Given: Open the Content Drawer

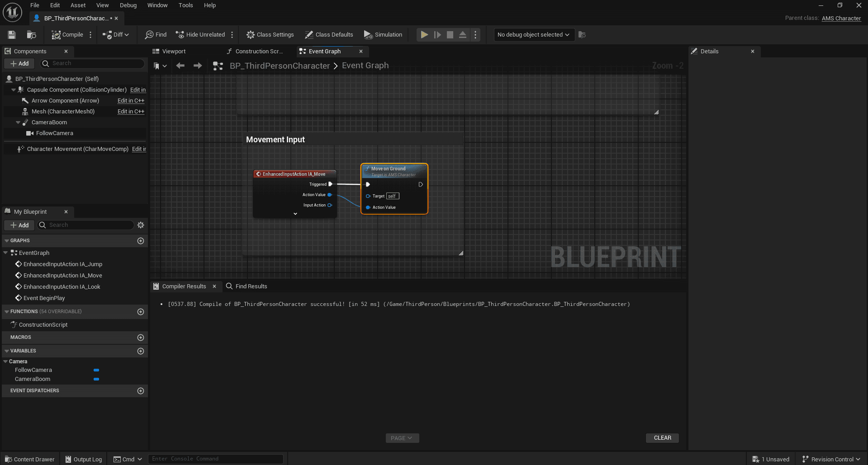Looking at the screenshot, I should tap(29, 459).
